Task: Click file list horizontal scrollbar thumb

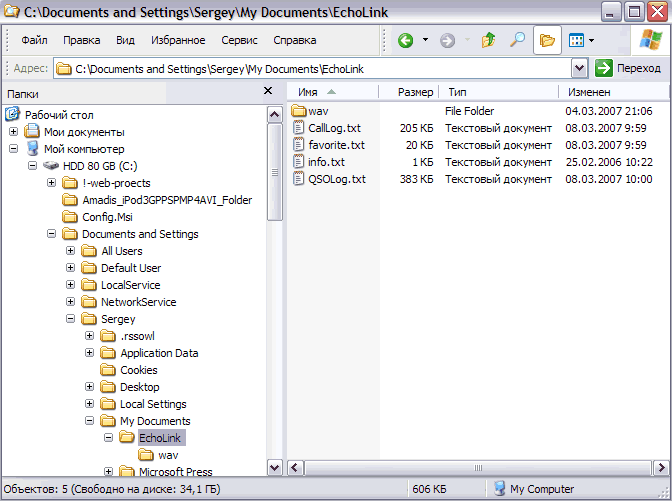Action: 478,468
